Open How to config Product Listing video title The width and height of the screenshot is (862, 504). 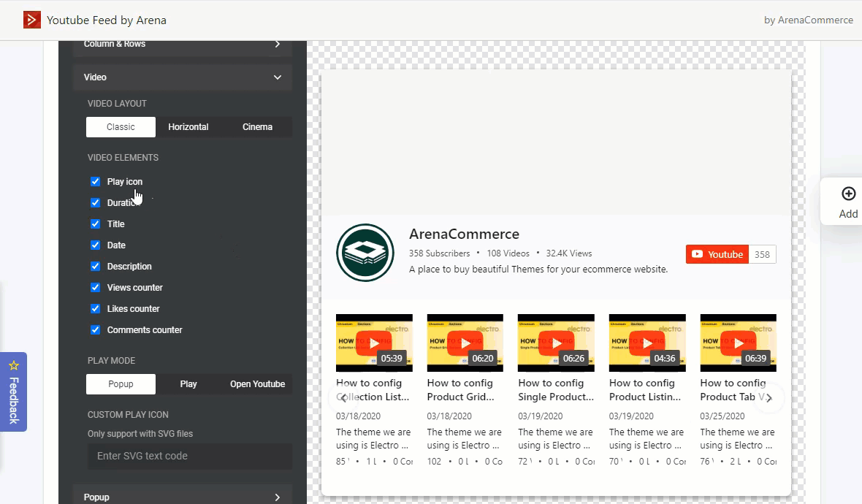coord(645,389)
